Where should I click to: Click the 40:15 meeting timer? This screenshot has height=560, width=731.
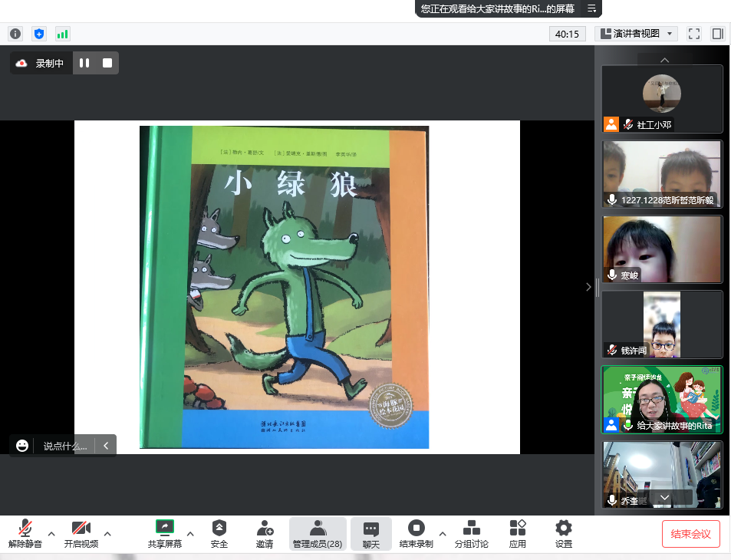tap(567, 34)
